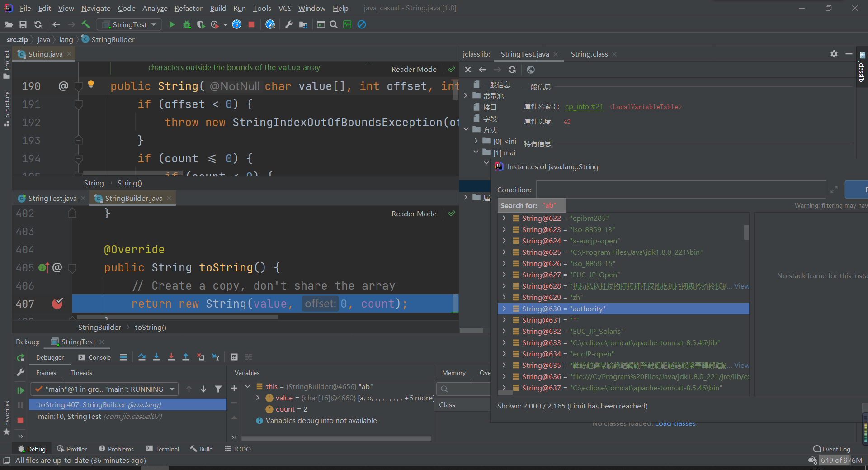Click the Resume Program icon in the debug sidebar
The image size is (868, 470).
tap(20, 390)
